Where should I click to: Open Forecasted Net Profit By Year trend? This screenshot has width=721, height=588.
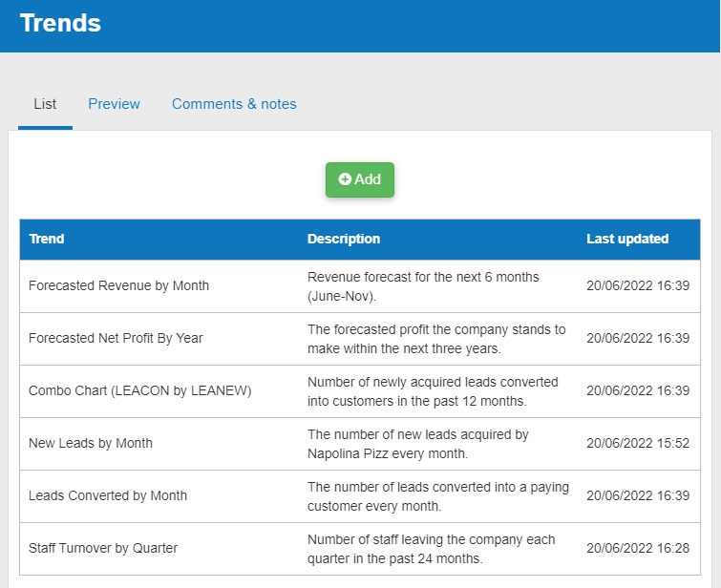coord(116,338)
